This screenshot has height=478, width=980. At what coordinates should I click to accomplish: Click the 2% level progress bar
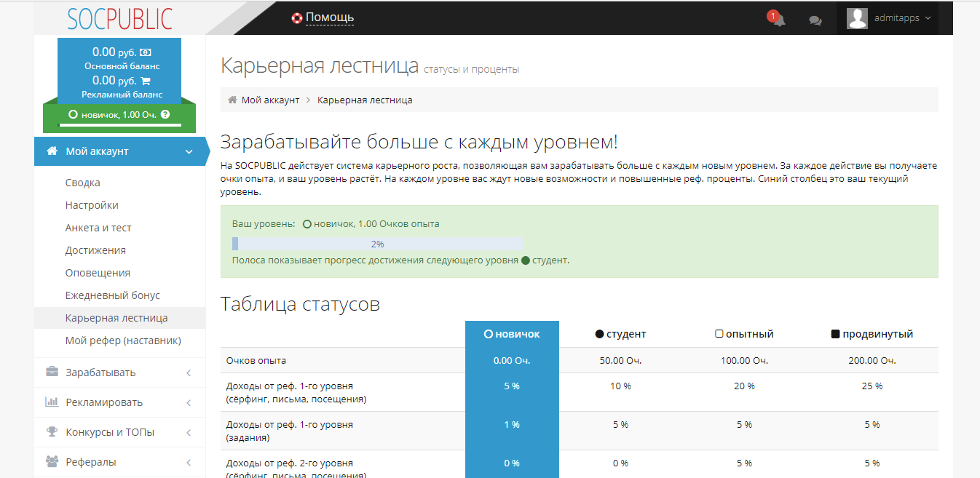pyautogui.click(x=377, y=244)
